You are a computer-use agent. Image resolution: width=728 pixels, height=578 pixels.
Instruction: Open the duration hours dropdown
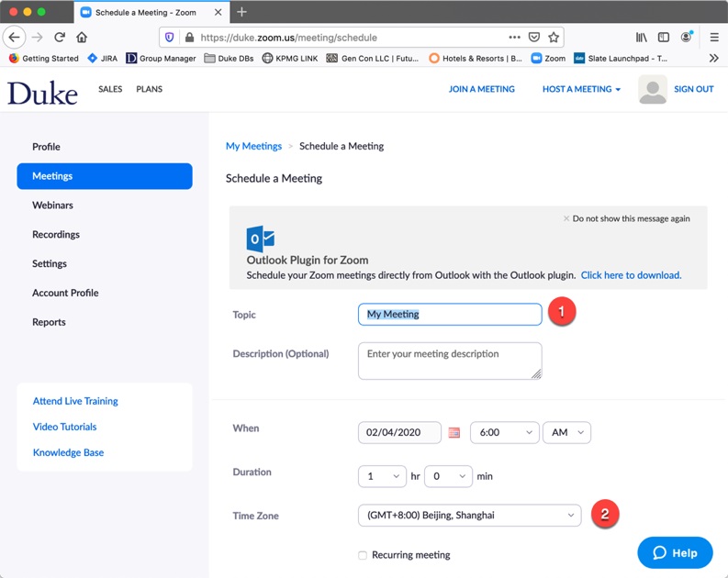(382, 476)
